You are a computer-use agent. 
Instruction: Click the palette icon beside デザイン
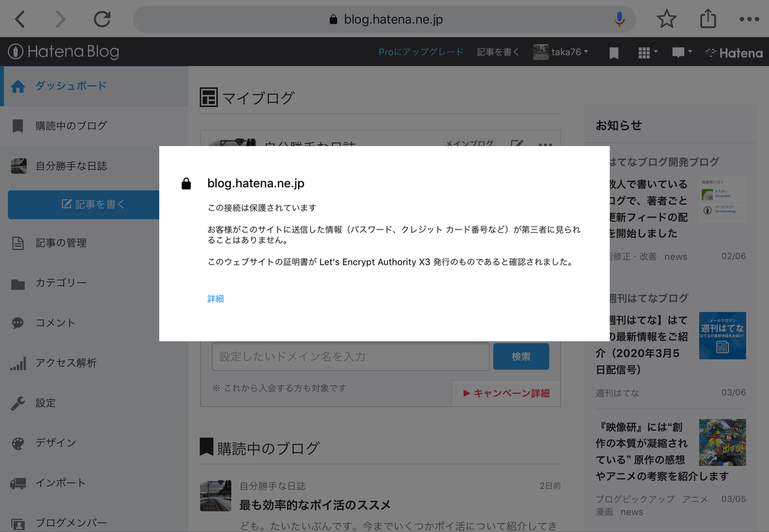click(x=18, y=444)
